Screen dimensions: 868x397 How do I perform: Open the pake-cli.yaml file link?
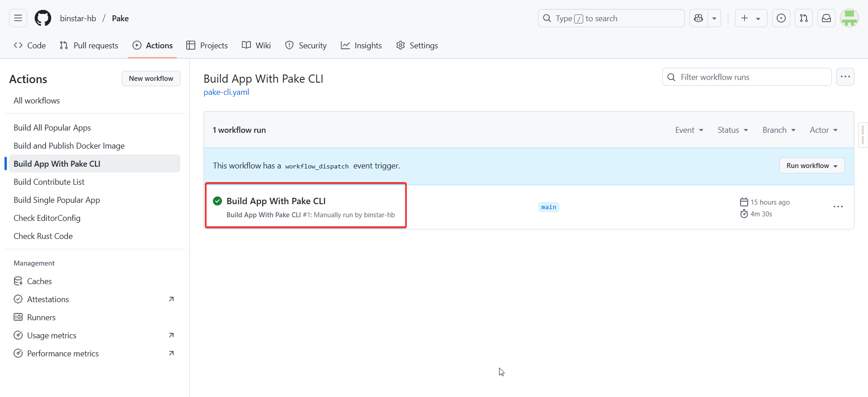pyautogui.click(x=226, y=92)
